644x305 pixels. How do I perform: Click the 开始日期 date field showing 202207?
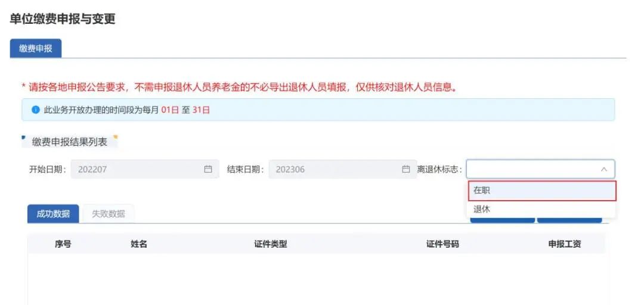pyautogui.click(x=137, y=169)
